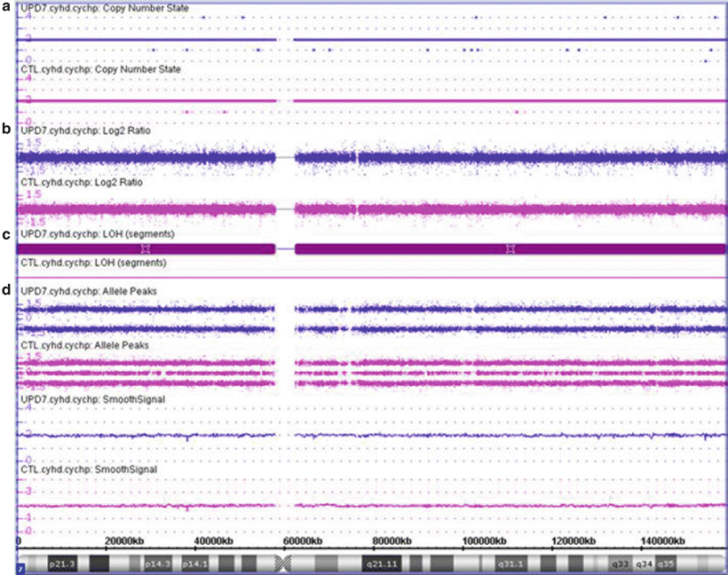Screen dimensions: 728x575
Task: Select the p21.3 band on the ideogram
Action: click(61, 563)
